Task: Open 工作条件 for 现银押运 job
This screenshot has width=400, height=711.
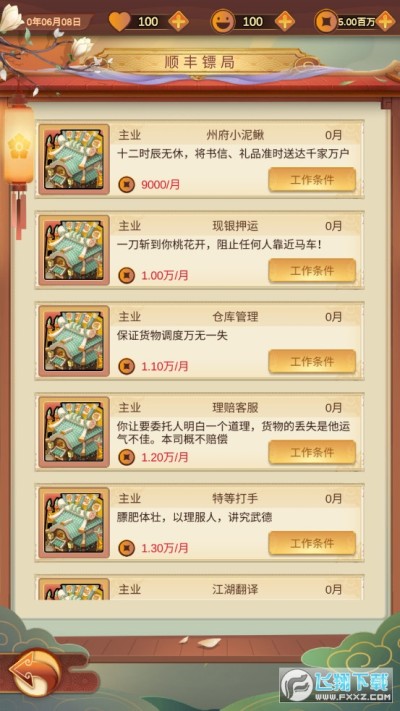Action: [x=312, y=271]
